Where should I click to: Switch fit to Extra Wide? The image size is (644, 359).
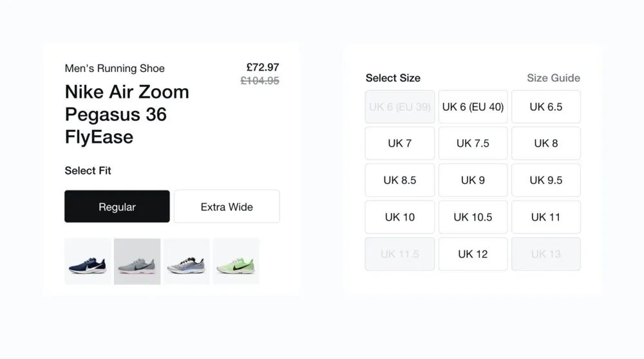coord(227,207)
